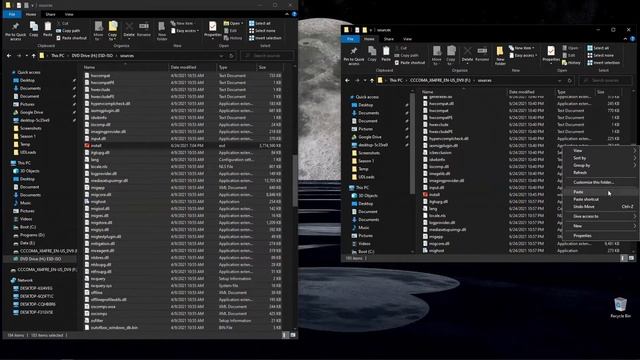The image size is (640, 360).
Task: Click Move to in left window ribbon
Action: pos(98,31)
